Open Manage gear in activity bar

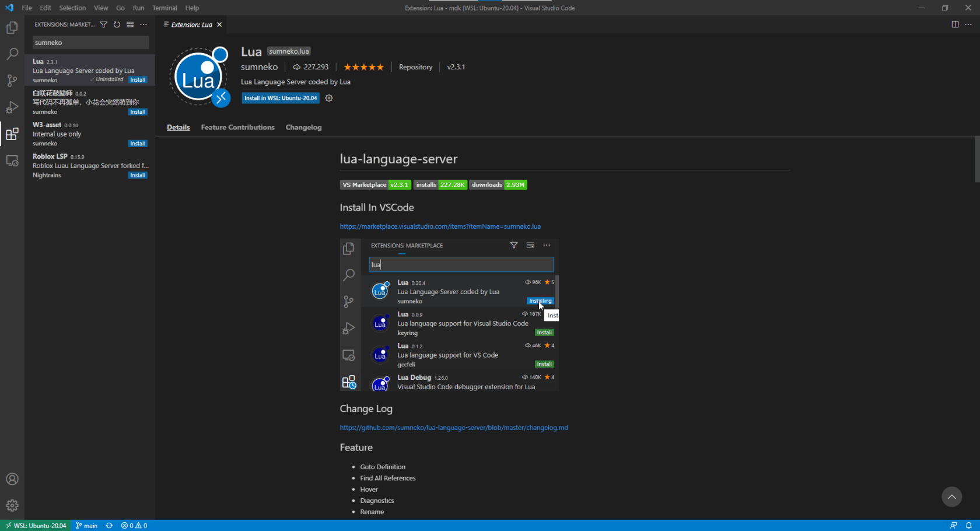[x=12, y=505]
